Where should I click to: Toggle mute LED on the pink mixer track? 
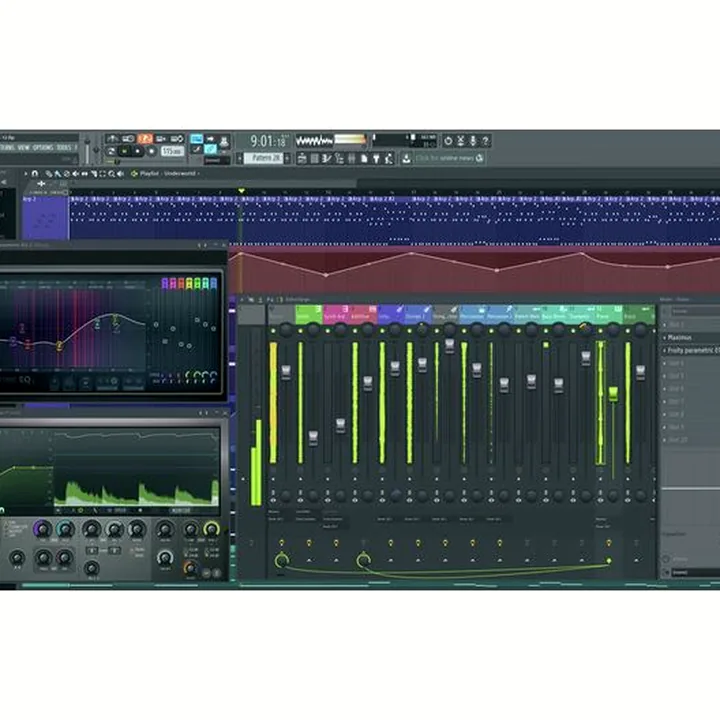(327, 331)
